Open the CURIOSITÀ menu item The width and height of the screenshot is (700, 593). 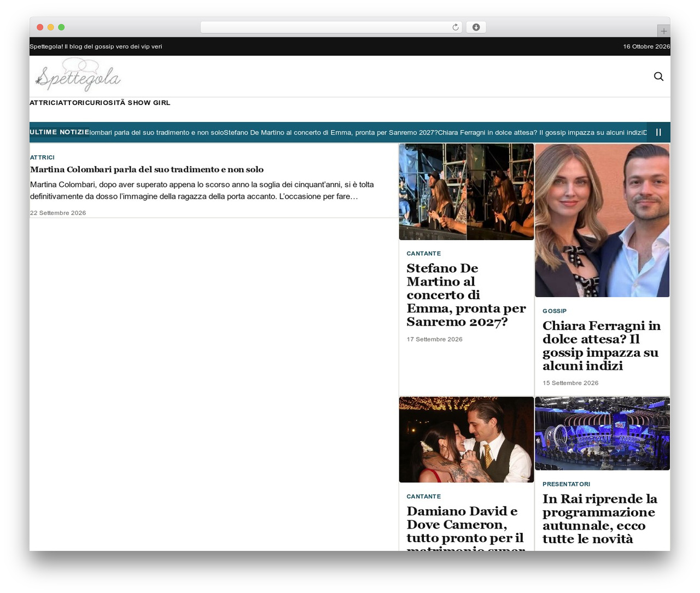pos(104,103)
